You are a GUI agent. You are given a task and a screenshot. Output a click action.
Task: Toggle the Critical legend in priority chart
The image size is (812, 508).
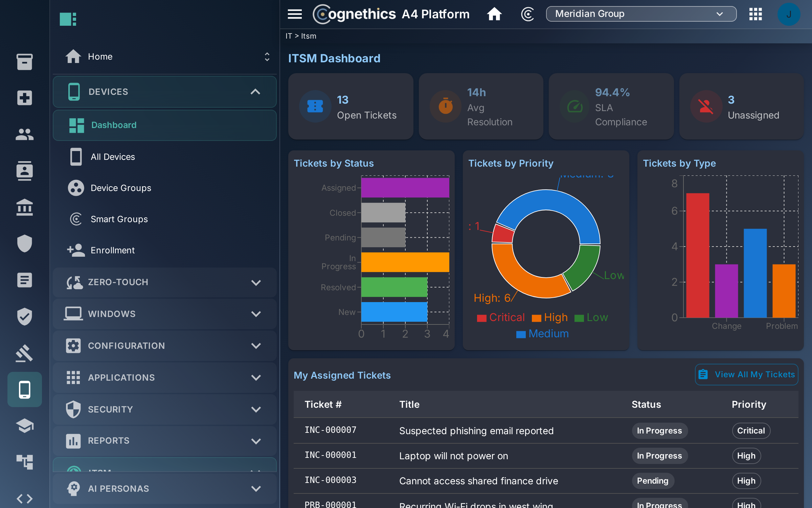501,317
